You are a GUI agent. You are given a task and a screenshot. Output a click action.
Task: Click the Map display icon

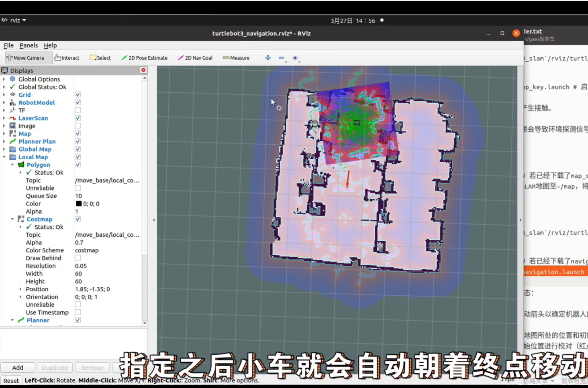pyautogui.click(x=13, y=134)
